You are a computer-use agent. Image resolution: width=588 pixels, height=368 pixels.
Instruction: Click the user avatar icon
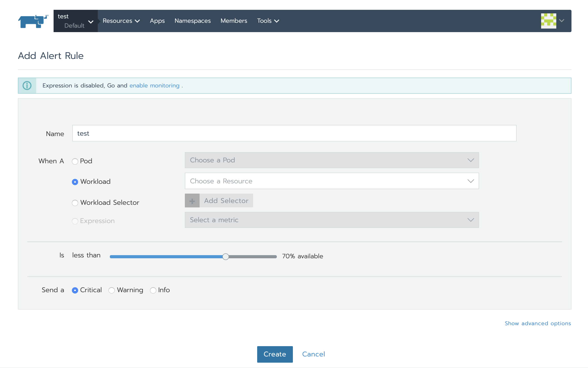[548, 21]
